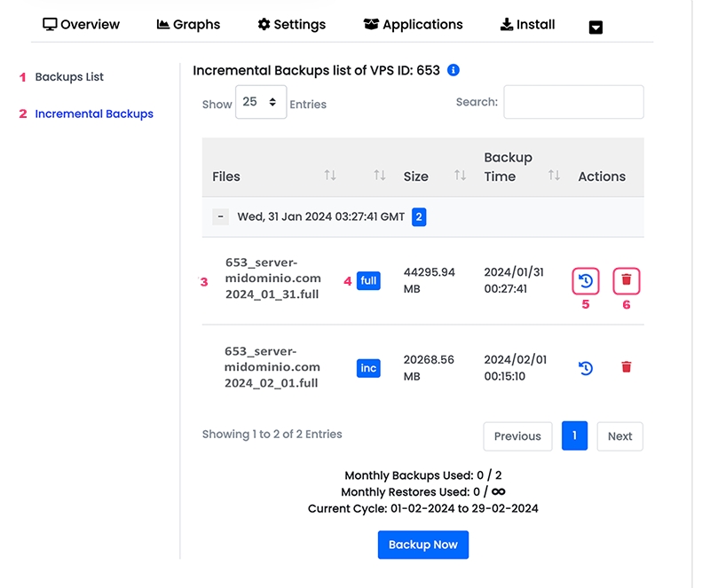The width and height of the screenshot is (710, 588).
Task: Open the Applications tab
Action: [414, 24]
